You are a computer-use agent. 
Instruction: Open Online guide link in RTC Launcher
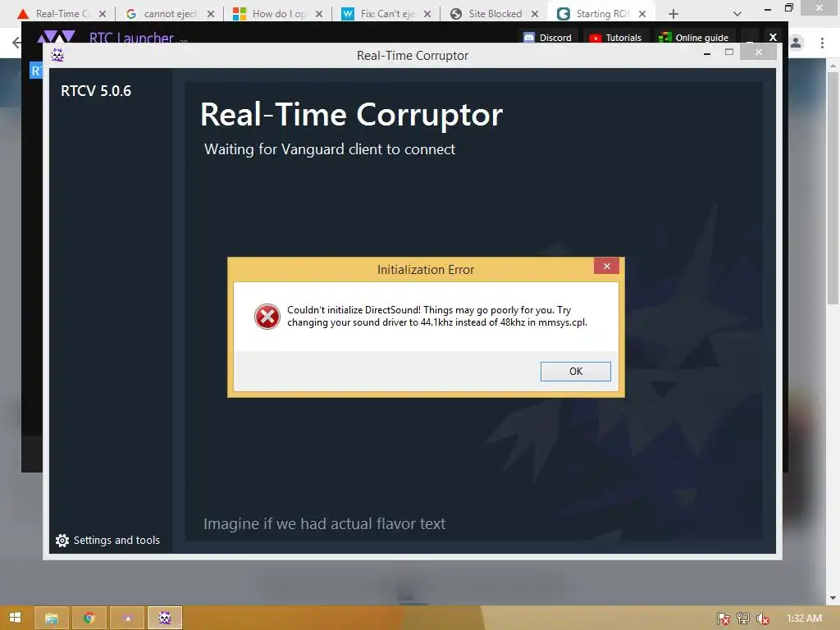[694, 38]
